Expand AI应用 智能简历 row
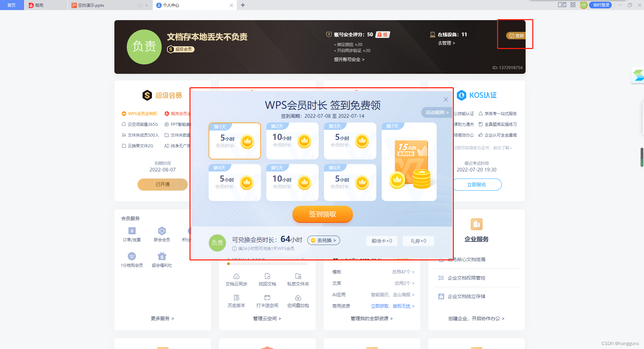The height and width of the screenshot is (349, 644). click(373, 295)
